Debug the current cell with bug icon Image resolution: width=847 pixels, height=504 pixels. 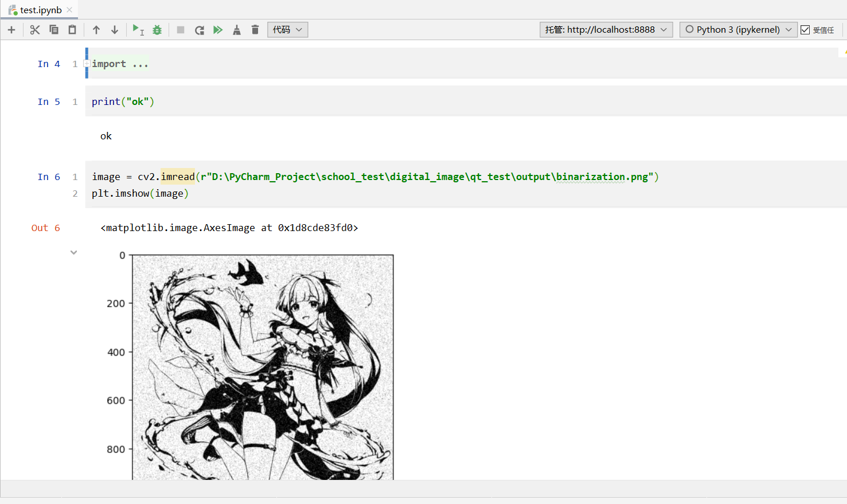point(157,30)
